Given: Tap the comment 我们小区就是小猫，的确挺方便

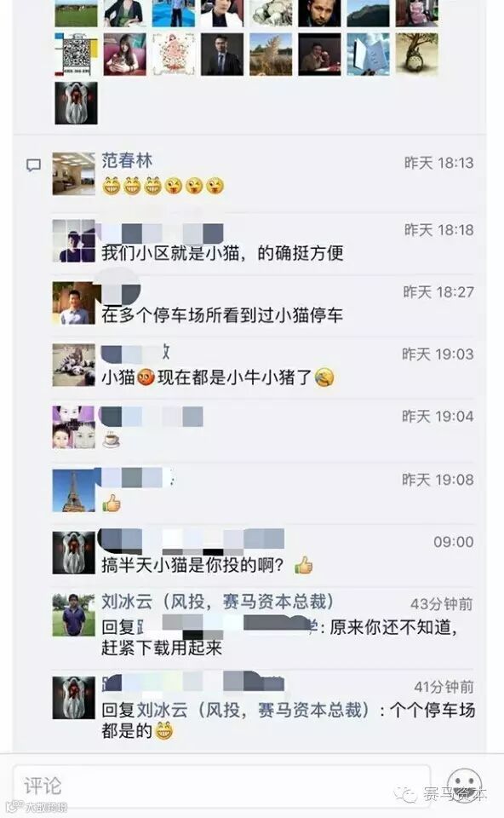Looking at the screenshot, I should [222, 253].
